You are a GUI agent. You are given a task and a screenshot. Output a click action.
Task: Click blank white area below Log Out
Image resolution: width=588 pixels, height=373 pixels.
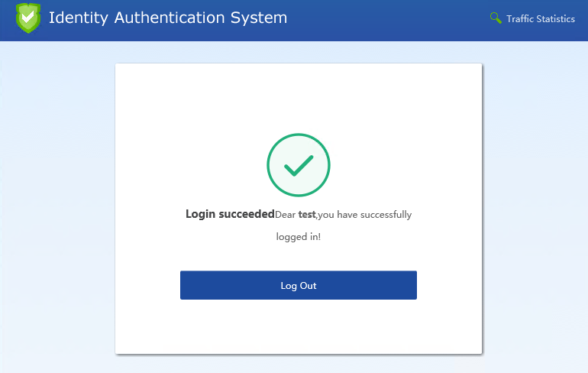[x=298, y=327]
